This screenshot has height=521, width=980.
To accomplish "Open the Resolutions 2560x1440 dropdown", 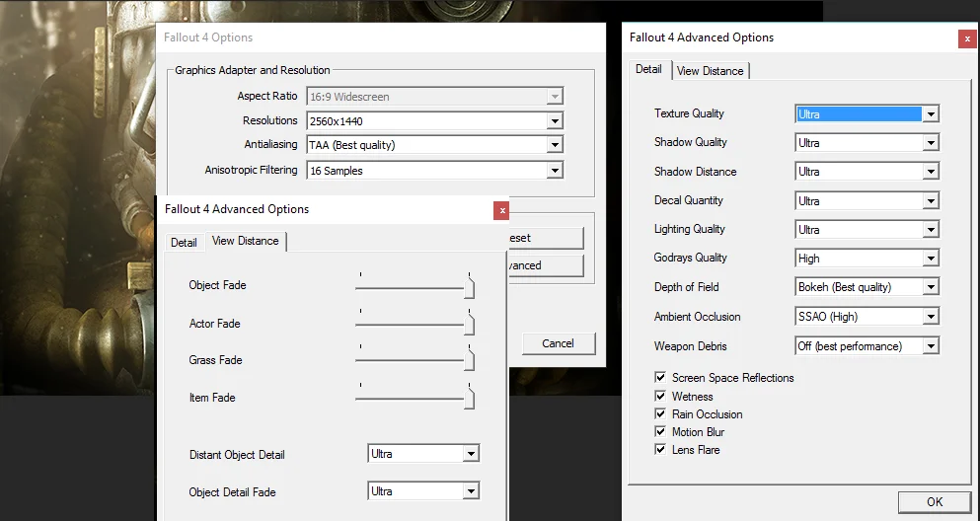I will 434,120.
